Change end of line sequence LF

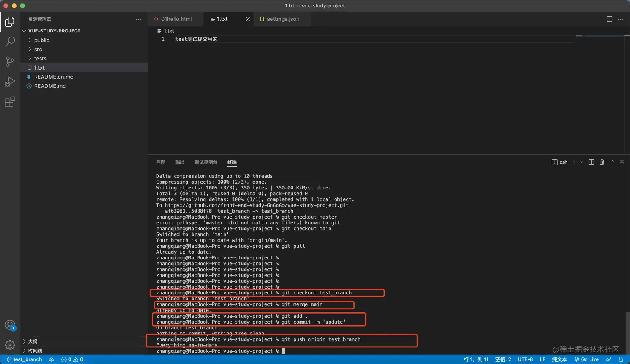(542, 359)
